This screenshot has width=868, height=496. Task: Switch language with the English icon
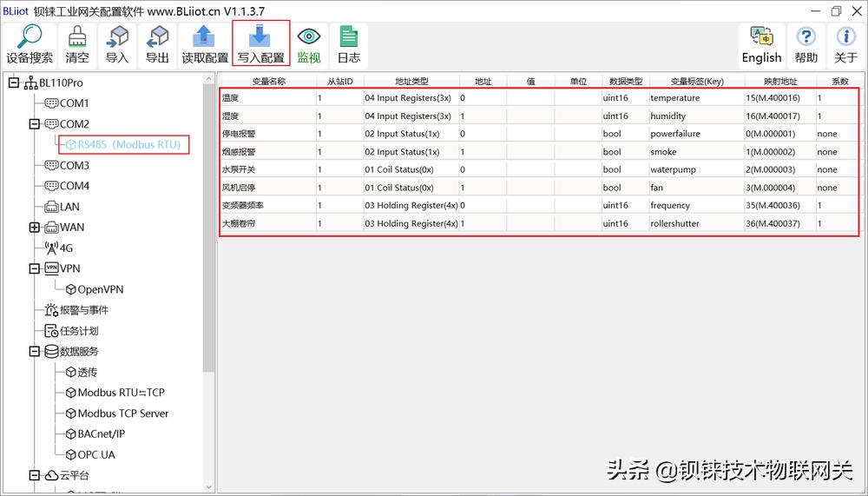[762, 36]
